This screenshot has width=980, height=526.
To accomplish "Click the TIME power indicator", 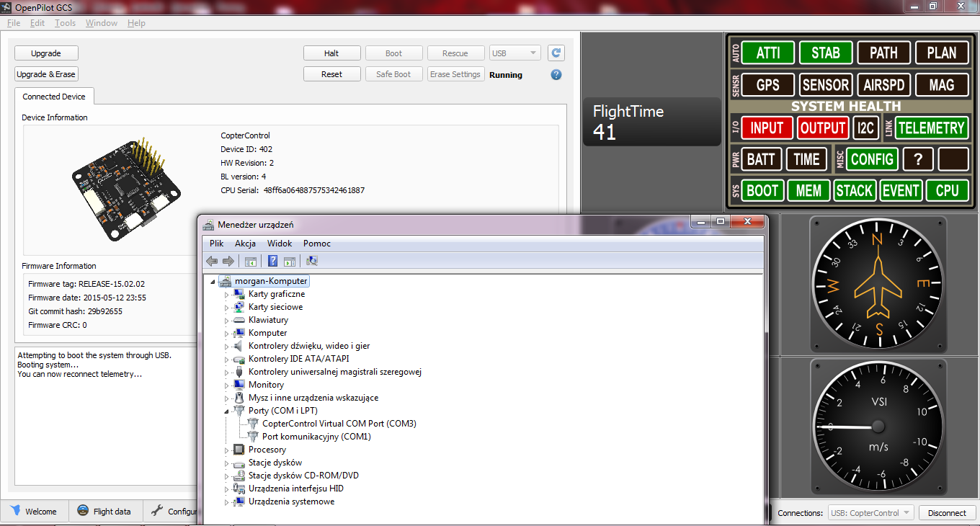I will (x=806, y=159).
